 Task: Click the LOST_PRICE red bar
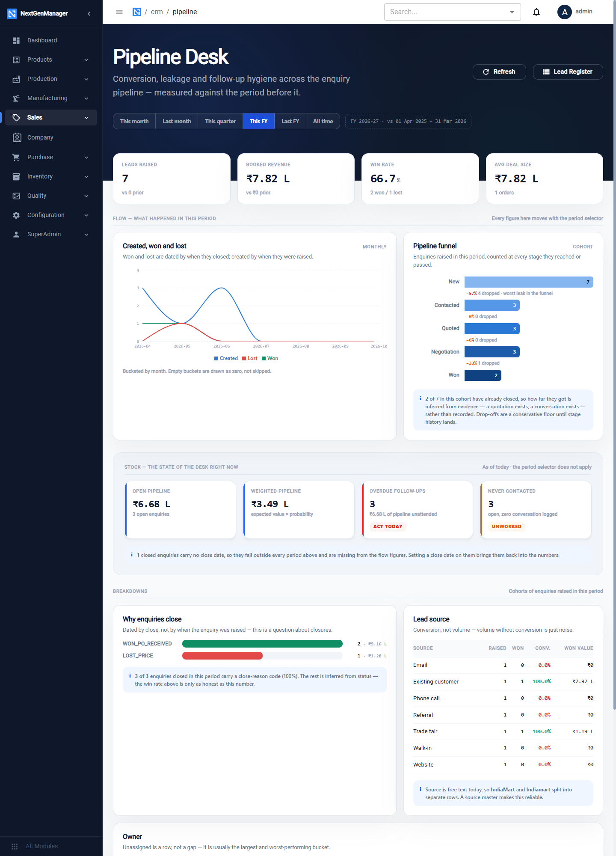[x=222, y=656]
